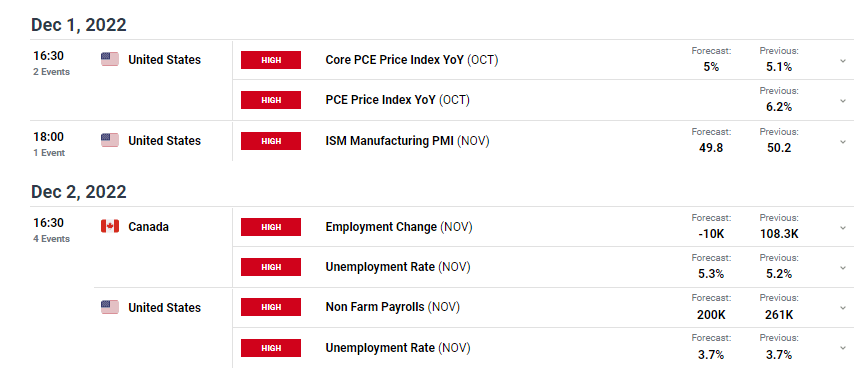Expand the ISM Manufacturing PMI chevron
This screenshot has height=382, width=854.
coord(843,141)
